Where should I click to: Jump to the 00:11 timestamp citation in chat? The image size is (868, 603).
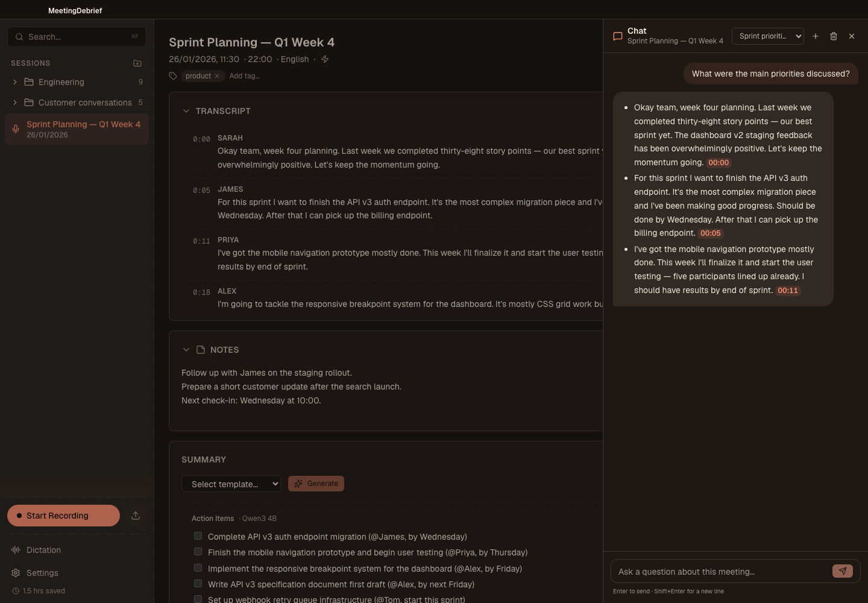788,291
